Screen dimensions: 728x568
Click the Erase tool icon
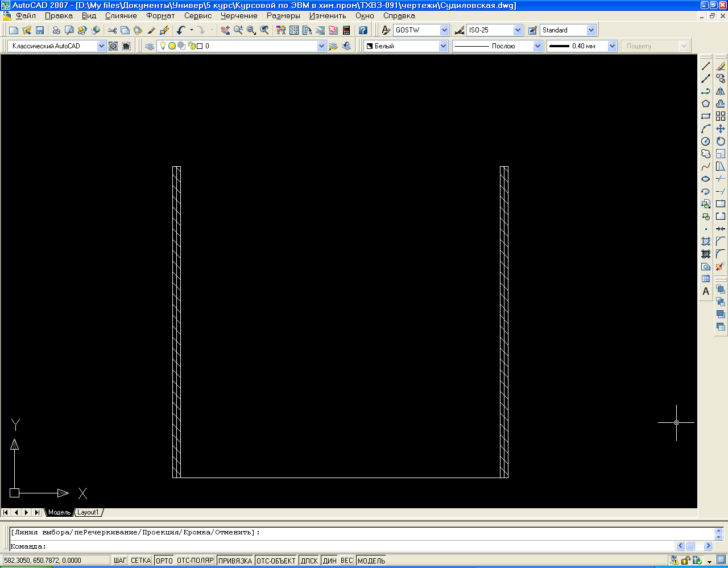tap(721, 67)
